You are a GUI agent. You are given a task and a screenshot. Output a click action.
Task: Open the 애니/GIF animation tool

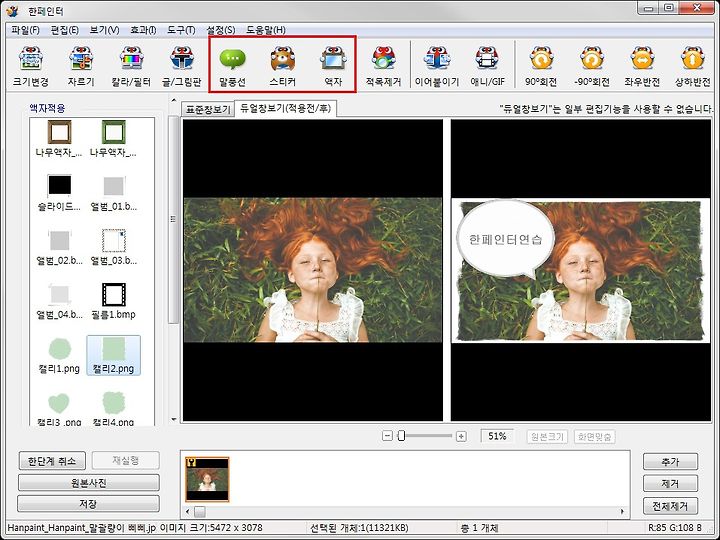coord(487,67)
